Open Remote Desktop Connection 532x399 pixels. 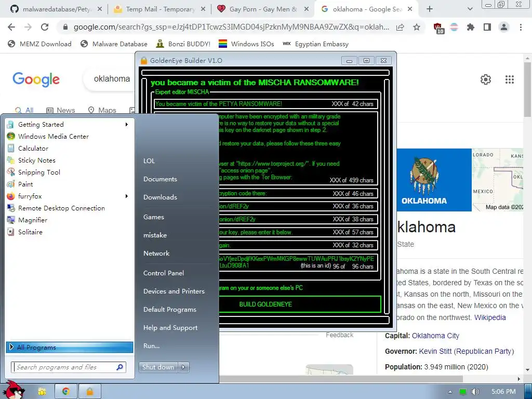[61, 208]
